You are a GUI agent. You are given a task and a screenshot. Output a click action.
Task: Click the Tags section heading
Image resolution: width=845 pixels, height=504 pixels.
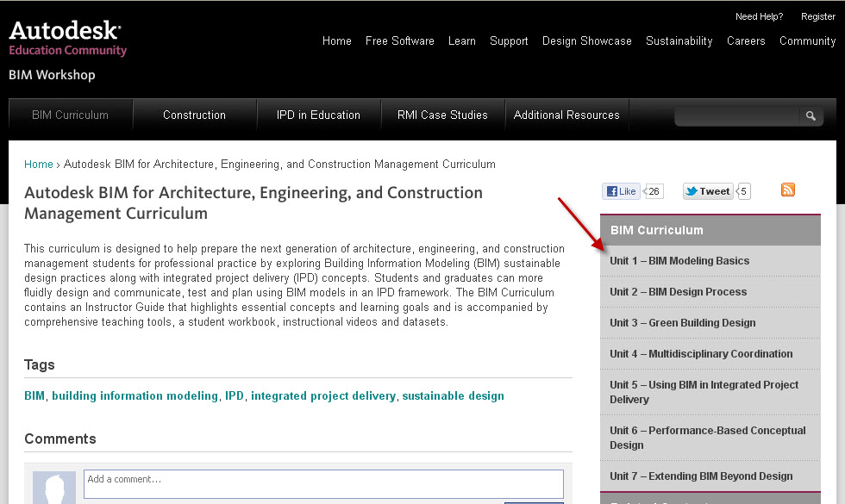(x=40, y=365)
